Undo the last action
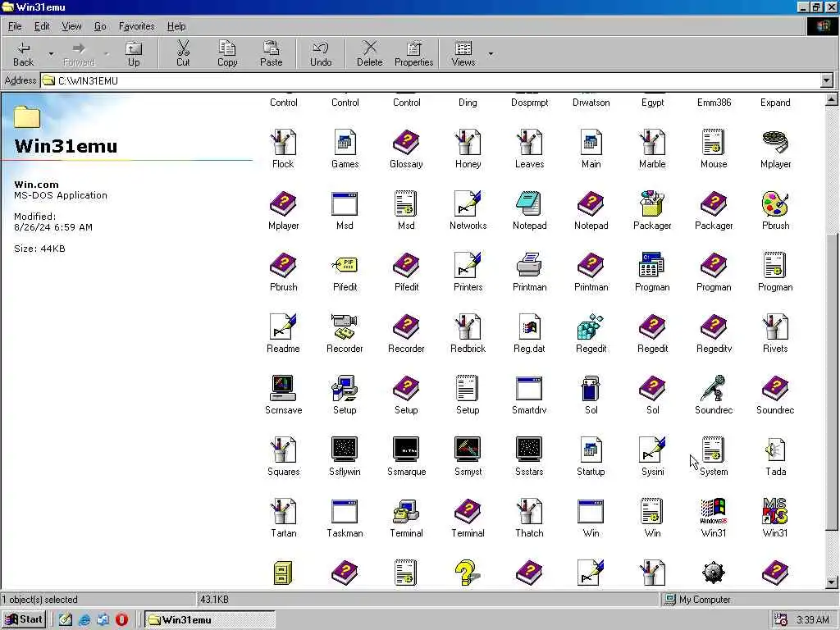 (321, 54)
